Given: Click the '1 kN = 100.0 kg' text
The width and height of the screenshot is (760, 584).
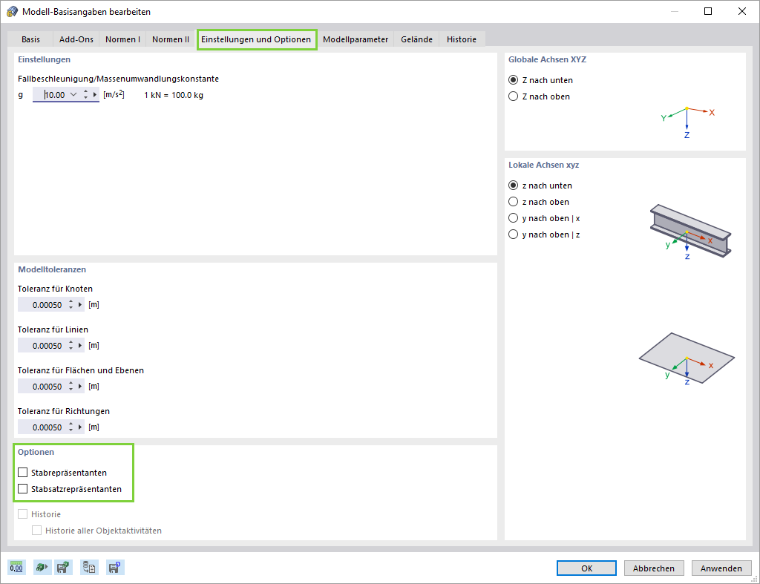Looking at the screenshot, I should point(174,95).
